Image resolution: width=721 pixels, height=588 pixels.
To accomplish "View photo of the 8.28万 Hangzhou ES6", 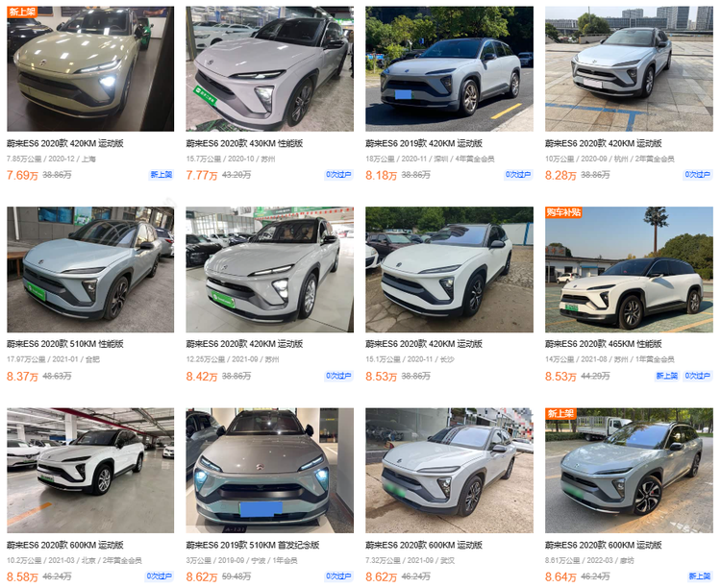I will point(629,68).
